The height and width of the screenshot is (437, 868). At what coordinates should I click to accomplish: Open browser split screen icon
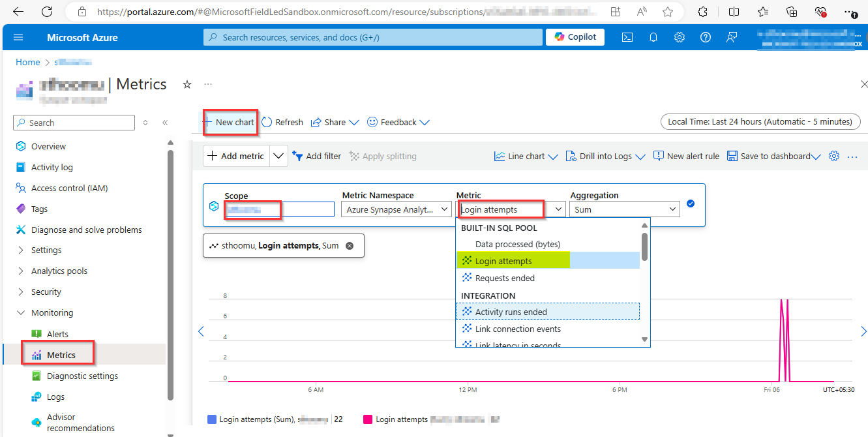point(734,12)
